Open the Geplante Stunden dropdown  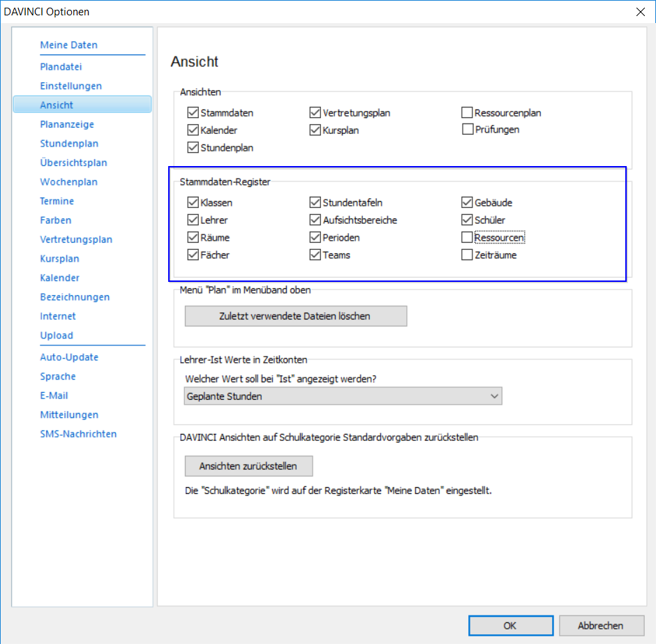coord(343,396)
